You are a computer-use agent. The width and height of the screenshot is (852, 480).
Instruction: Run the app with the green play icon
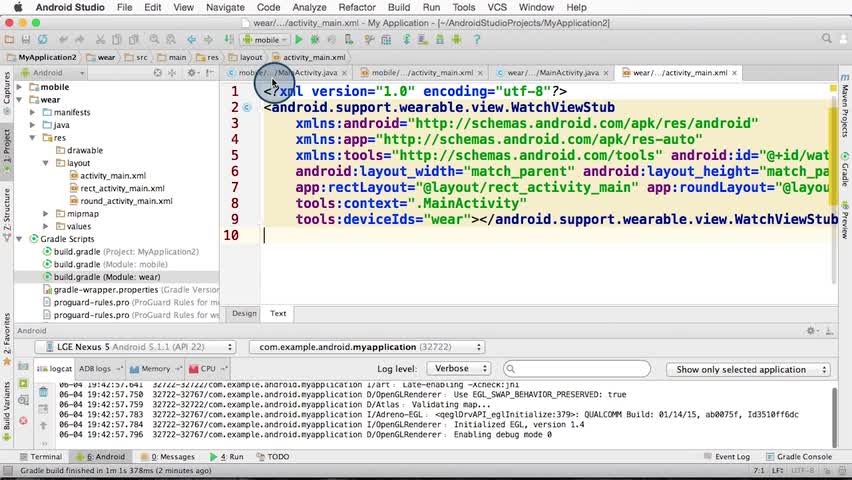pyautogui.click(x=299, y=40)
